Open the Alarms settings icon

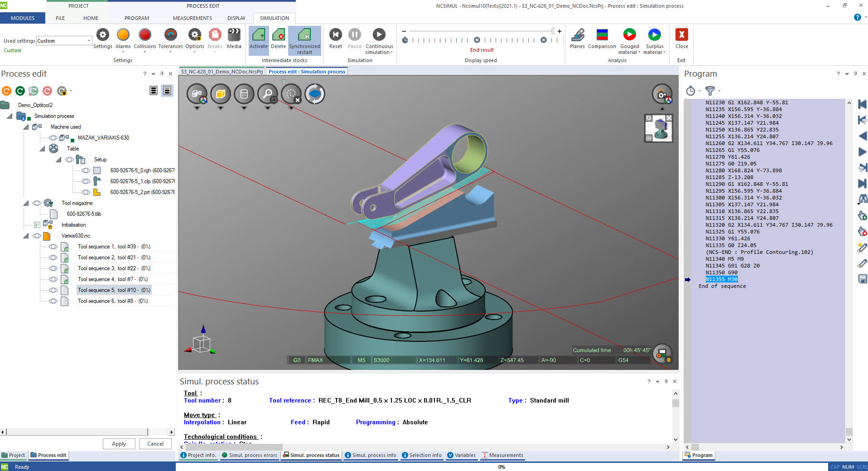pos(123,35)
